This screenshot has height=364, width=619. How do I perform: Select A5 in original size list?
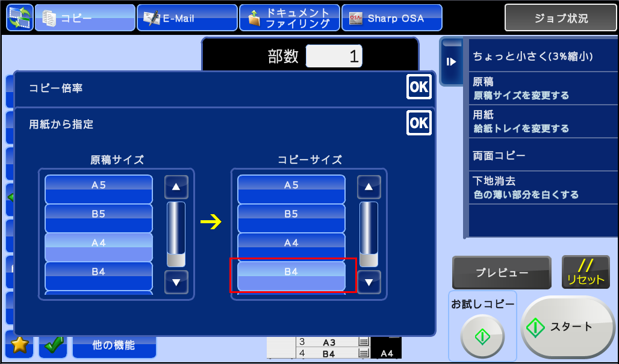(x=99, y=189)
